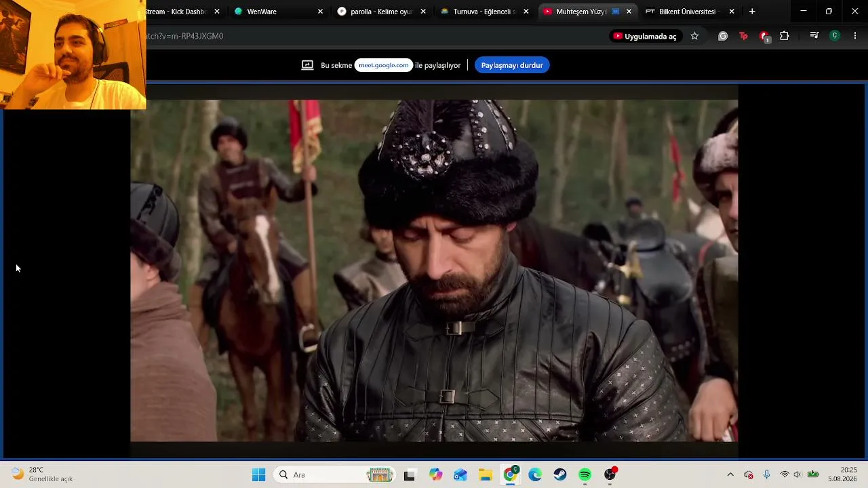This screenshot has height=488, width=868.
Task: Minimize the Chrome window
Action: pyautogui.click(x=804, y=12)
